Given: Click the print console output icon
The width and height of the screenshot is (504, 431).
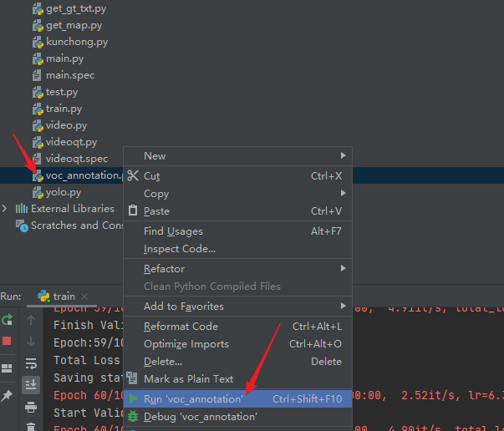Looking at the screenshot, I should (31, 407).
